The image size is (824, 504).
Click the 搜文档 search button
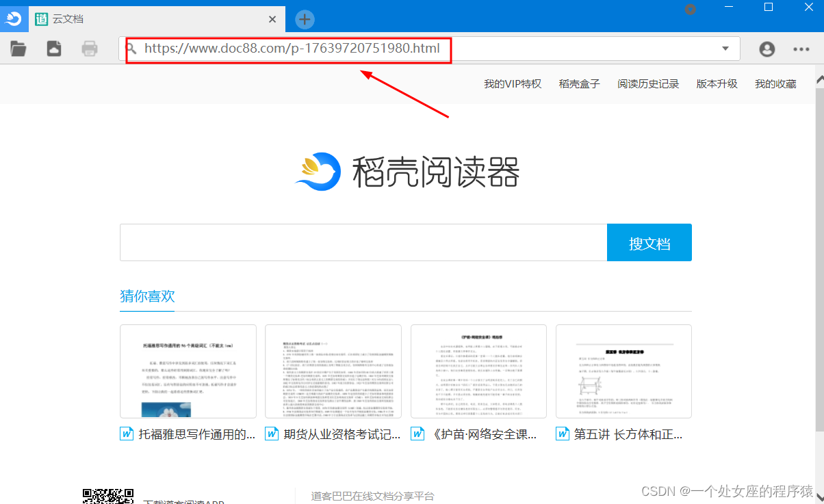pos(649,242)
